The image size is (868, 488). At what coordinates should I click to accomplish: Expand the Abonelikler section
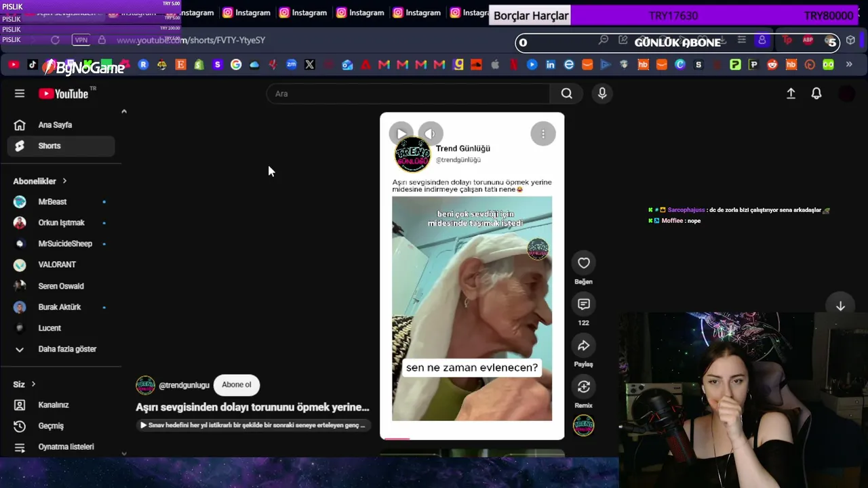[x=40, y=181]
